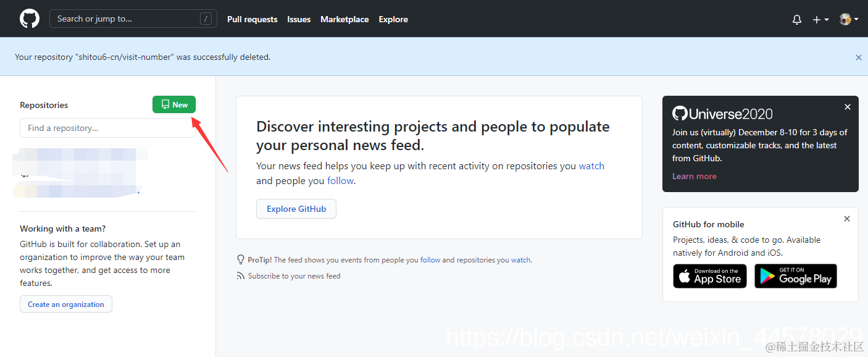Click the 'Explore GitHub' button
Viewport: 868px width, 357px height.
click(x=296, y=209)
